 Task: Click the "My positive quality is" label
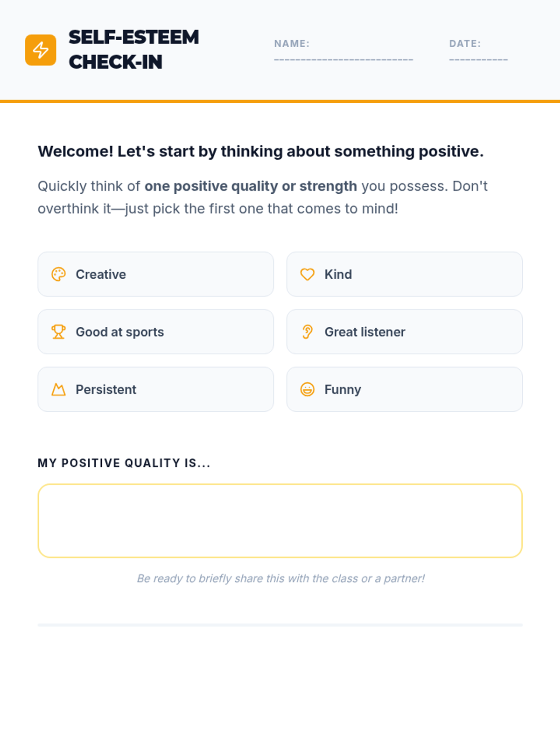[124, 463]
